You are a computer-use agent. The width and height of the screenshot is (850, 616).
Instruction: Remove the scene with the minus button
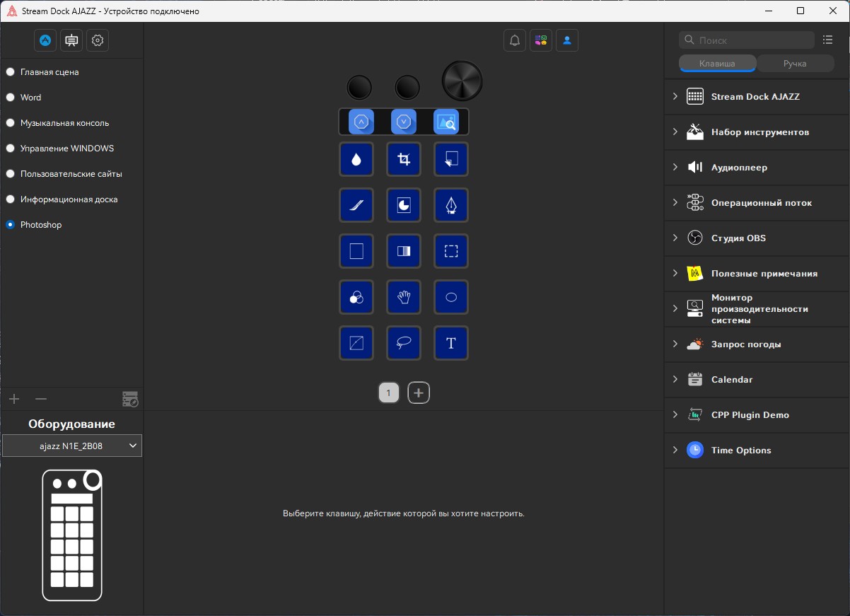(41, 399)
